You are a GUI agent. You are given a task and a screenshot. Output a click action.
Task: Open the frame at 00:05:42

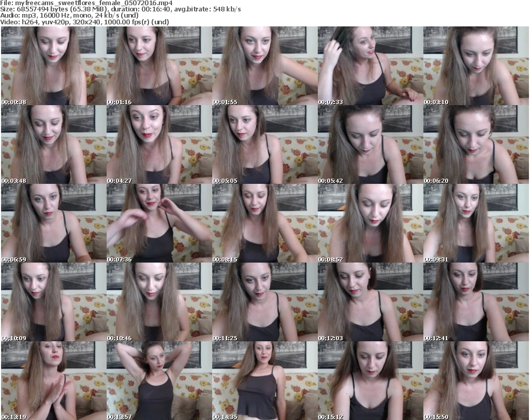click(x=371, y=144)
